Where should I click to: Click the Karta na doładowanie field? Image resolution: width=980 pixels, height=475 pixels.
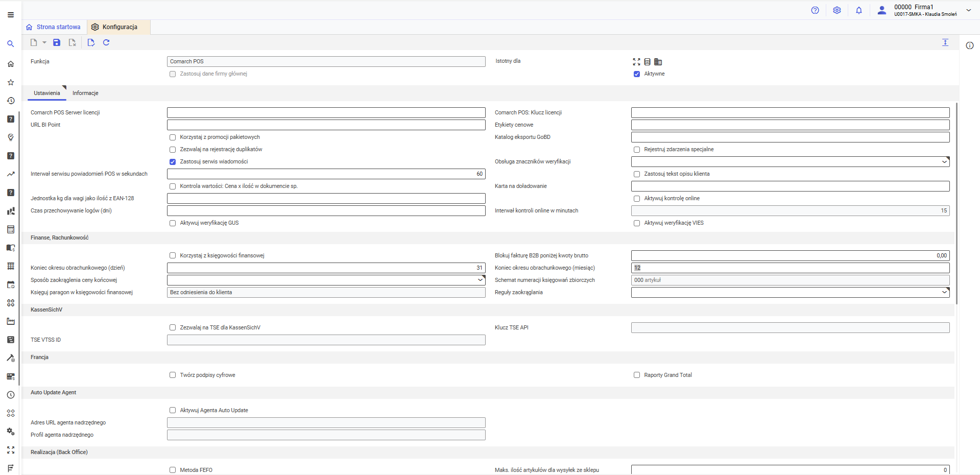791,186
